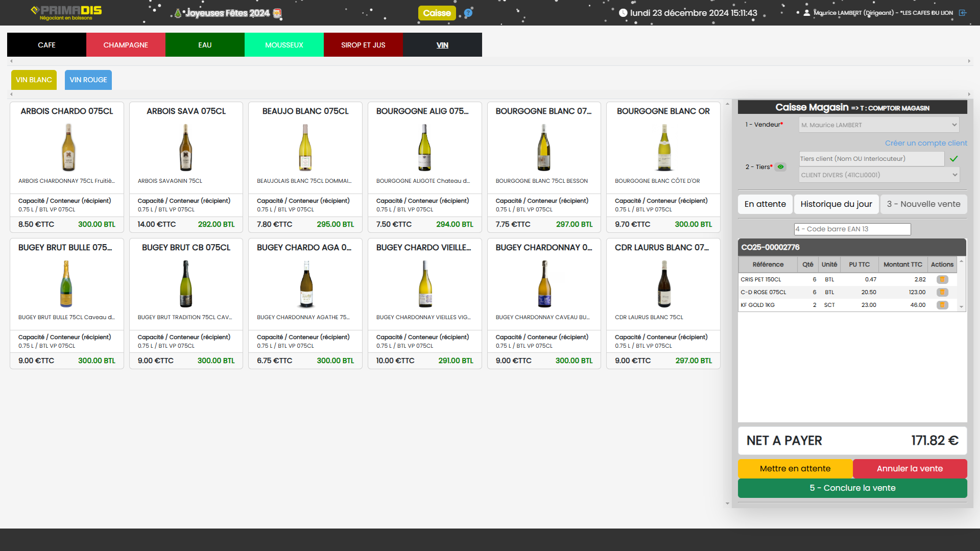Click the user profile icon for Maurice LAMBERT

[806, 13]
